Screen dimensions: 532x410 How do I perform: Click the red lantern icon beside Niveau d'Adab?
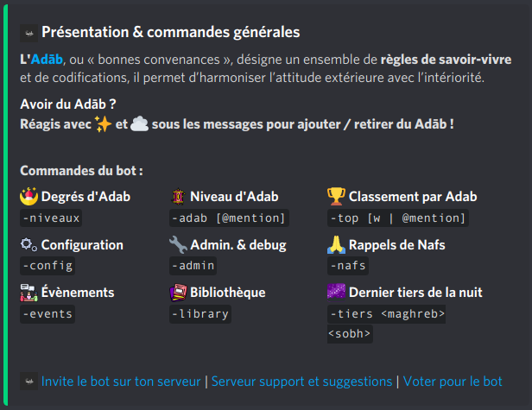[x=179, y=197]
